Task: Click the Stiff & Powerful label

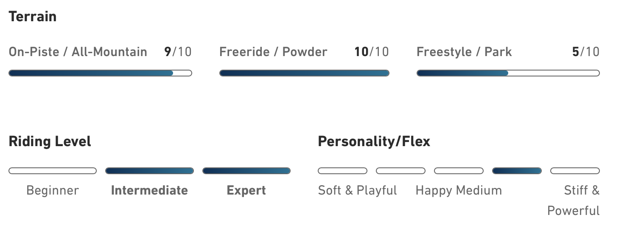Action: click(x=574, y=200)
